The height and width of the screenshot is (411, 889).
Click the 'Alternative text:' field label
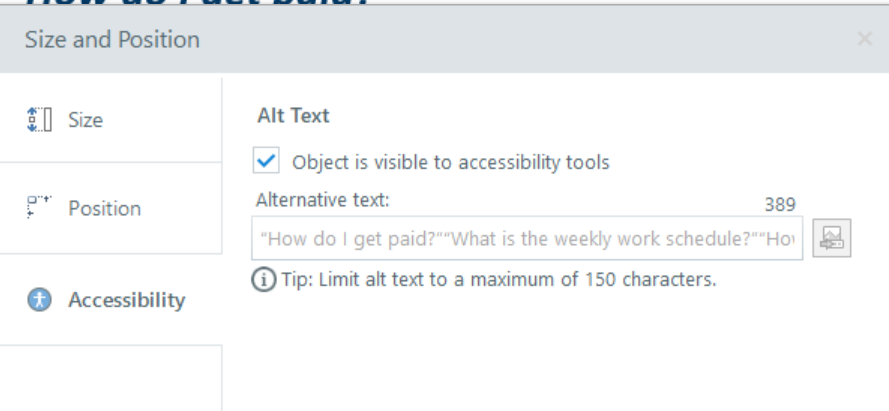pyautogui.click(x=322, y=199)
